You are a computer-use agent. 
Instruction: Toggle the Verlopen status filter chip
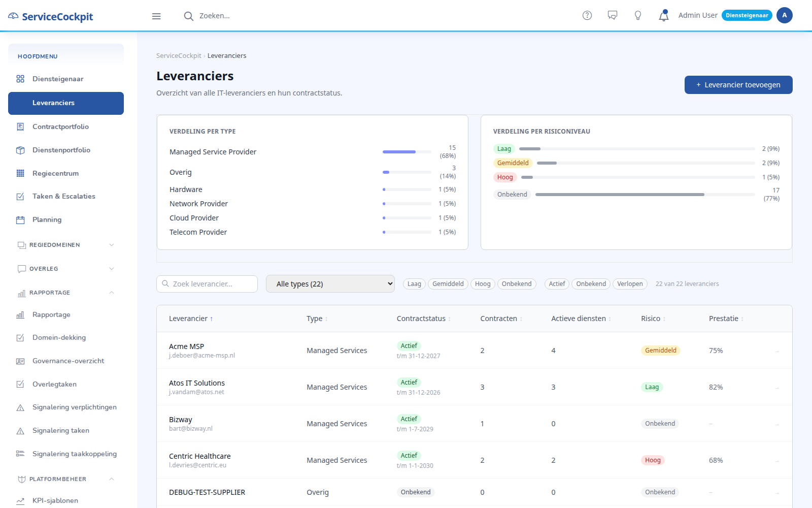pyautogui.click(x=630, y=284)
